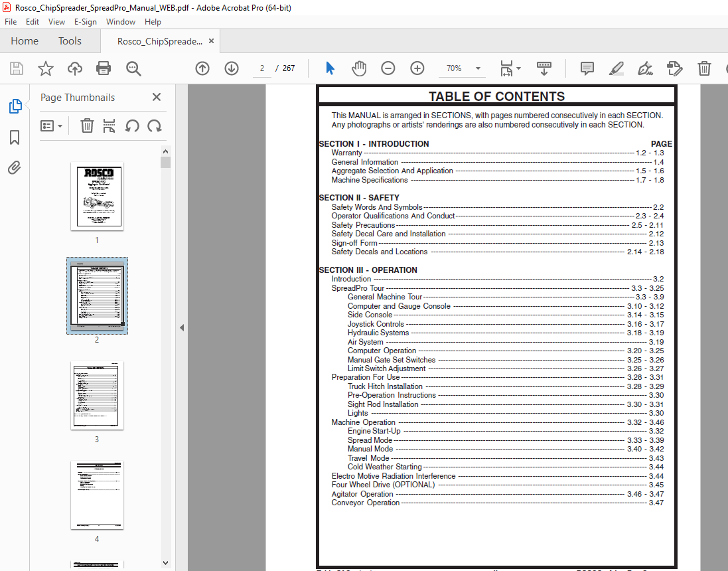
Task: Open the find text magnifier tool
Action: pos(133,69)
